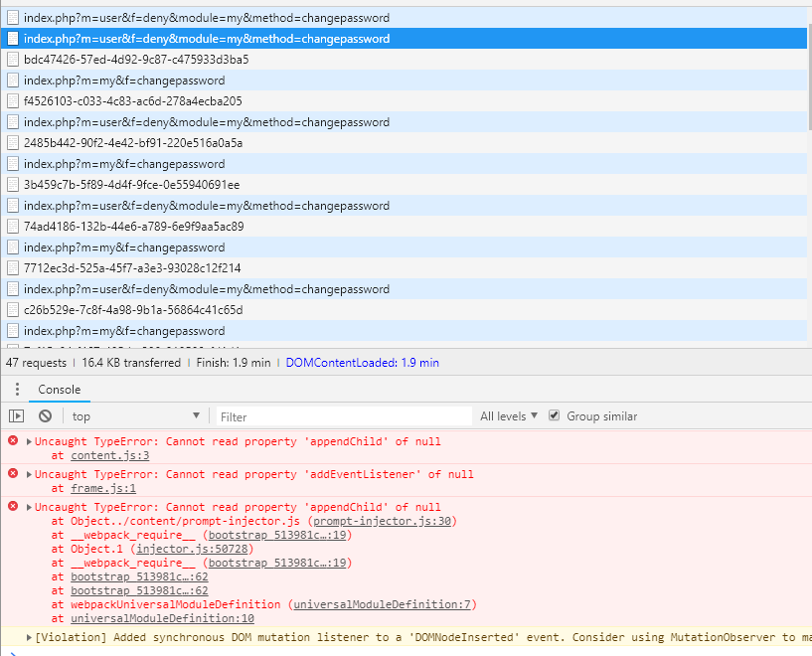Click the file icon next to 2485b442-90f2-4e42-bf91-220e516a0a5a
This screenshot has width=812, height=656.
tap(13, 143)
